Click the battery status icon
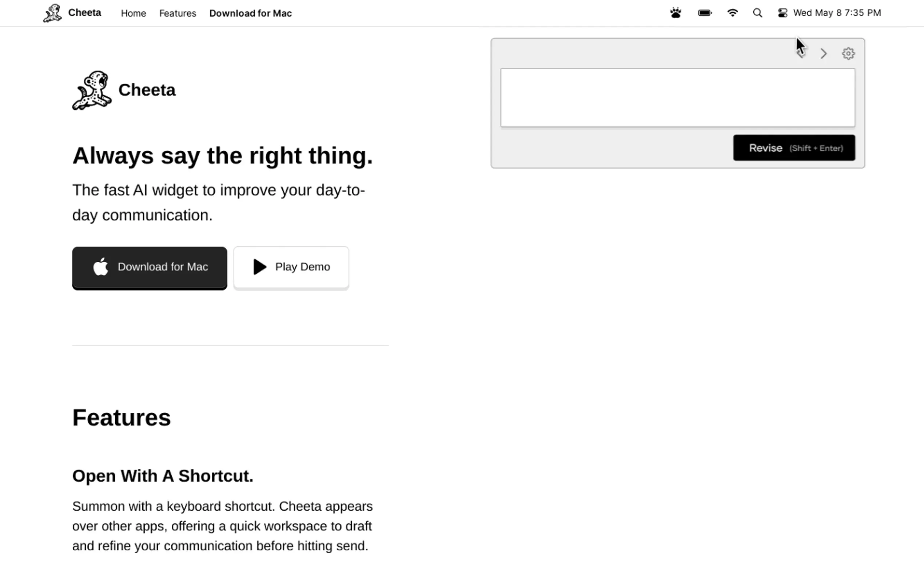 (704, 13)
